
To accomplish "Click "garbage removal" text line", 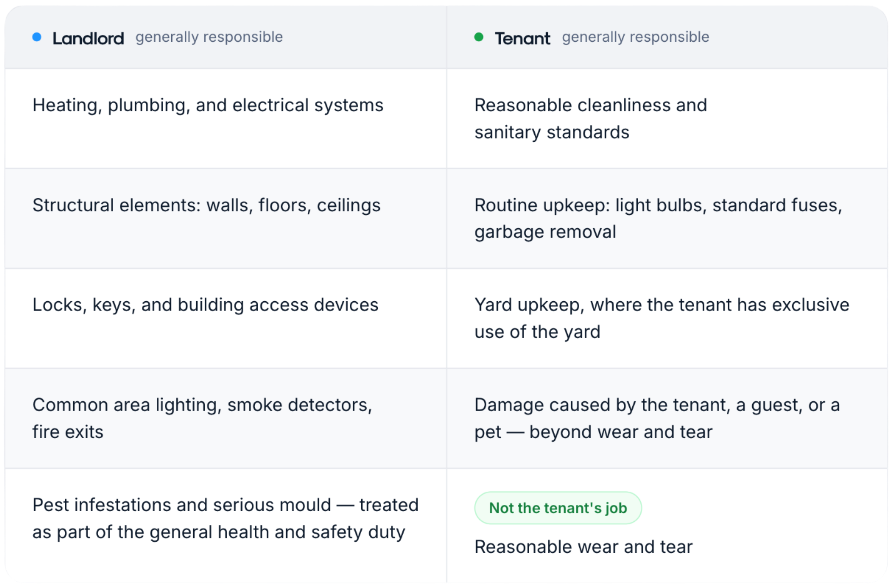I will 545,232.
